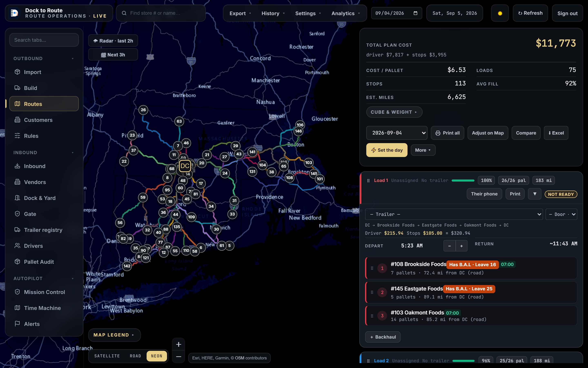
Task: Click the Trailer registry truck icon
Action: [x=17, y=230]
